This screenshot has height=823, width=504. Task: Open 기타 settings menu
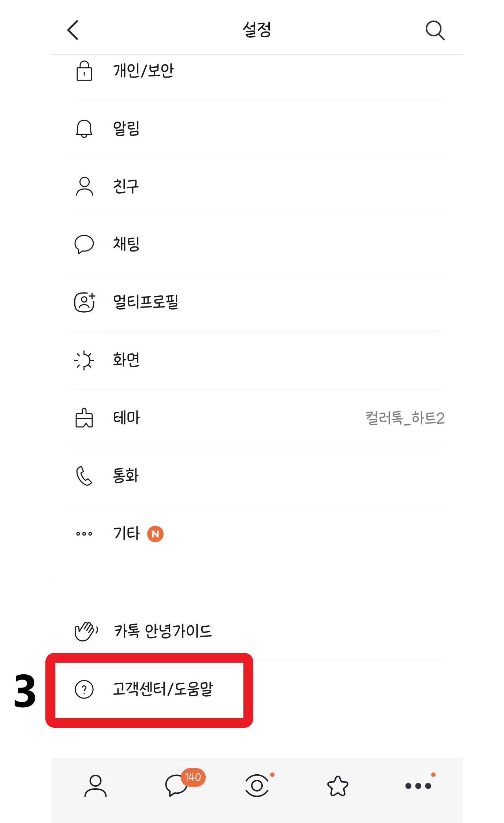[127, 533]
